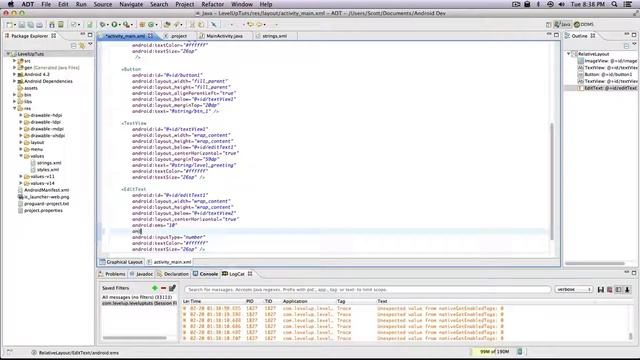Select ImageView item in Outline
The width and height of the screenshot is (640, 360).
607,61
